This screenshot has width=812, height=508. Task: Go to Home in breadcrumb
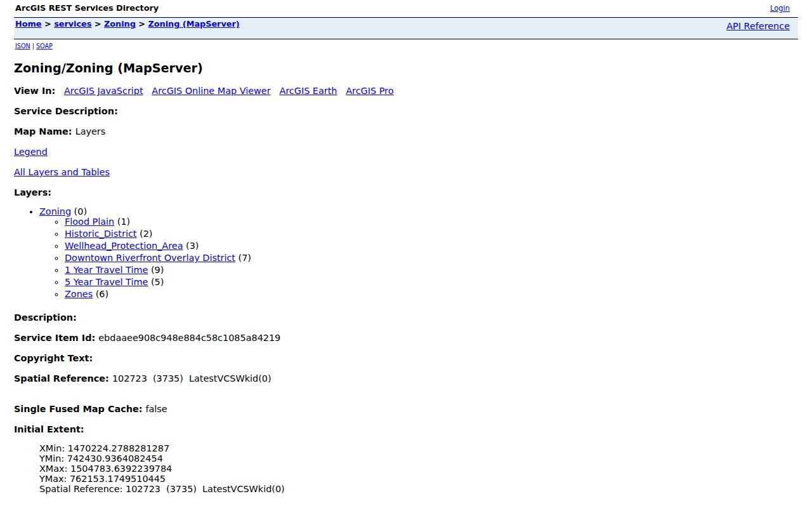(x=29, y=24)
